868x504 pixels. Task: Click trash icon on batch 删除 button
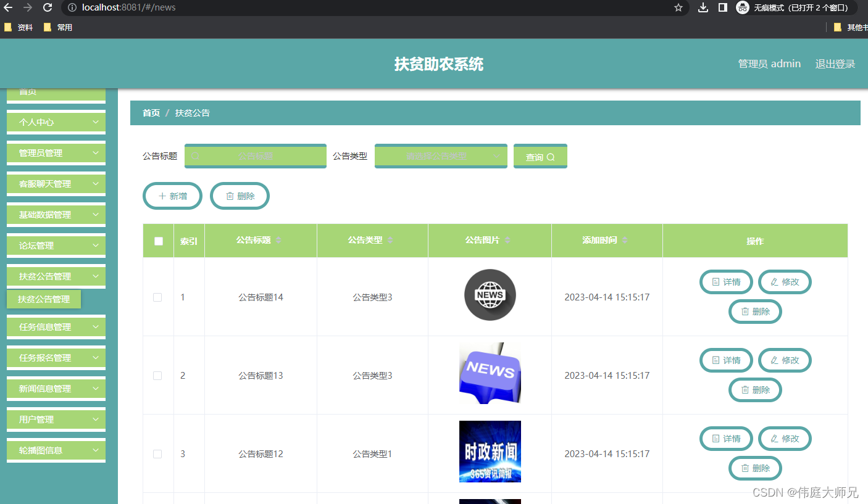[230, 196]
